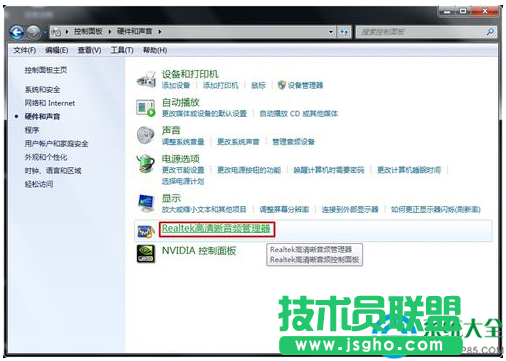The height and width of the screenshot is (361, 506).
Task: Open 鼠标 settings link
Action: [x=258, y=85]
